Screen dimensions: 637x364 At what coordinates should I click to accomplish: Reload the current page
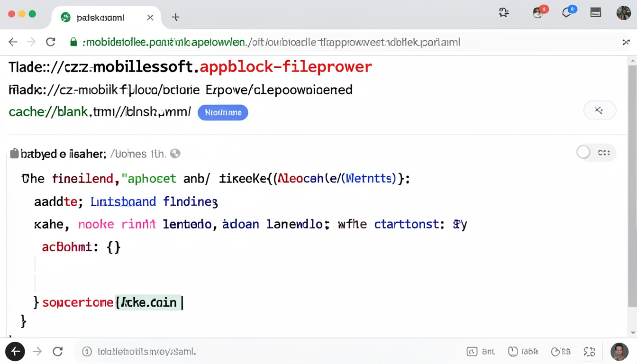51,42
